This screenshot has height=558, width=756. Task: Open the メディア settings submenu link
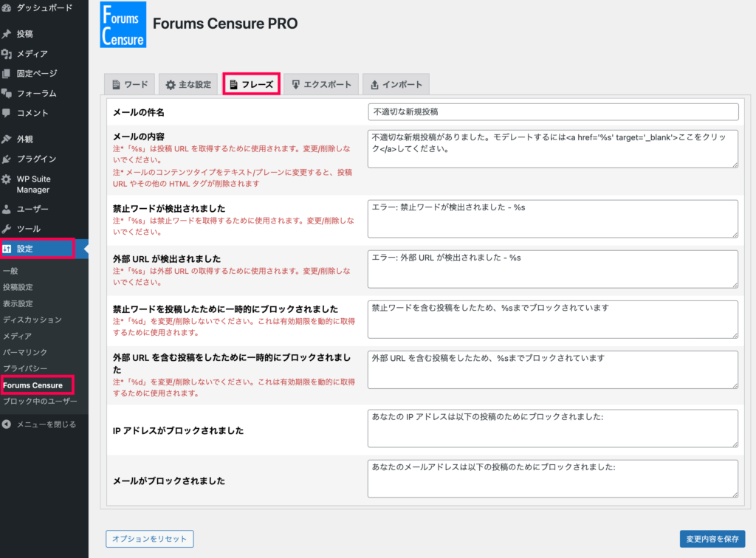pyautogui.click(x=18, y=337)
